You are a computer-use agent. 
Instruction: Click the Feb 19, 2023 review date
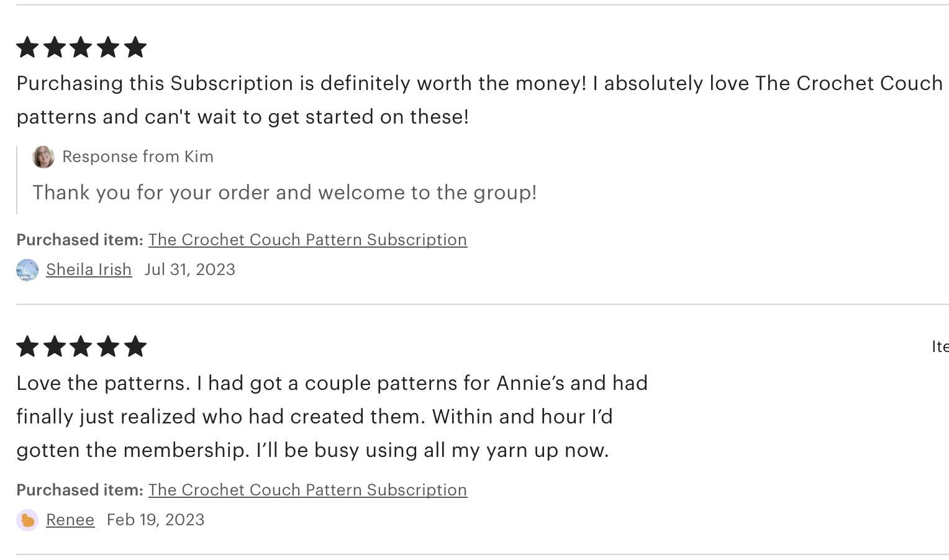[x=156, y=520]
